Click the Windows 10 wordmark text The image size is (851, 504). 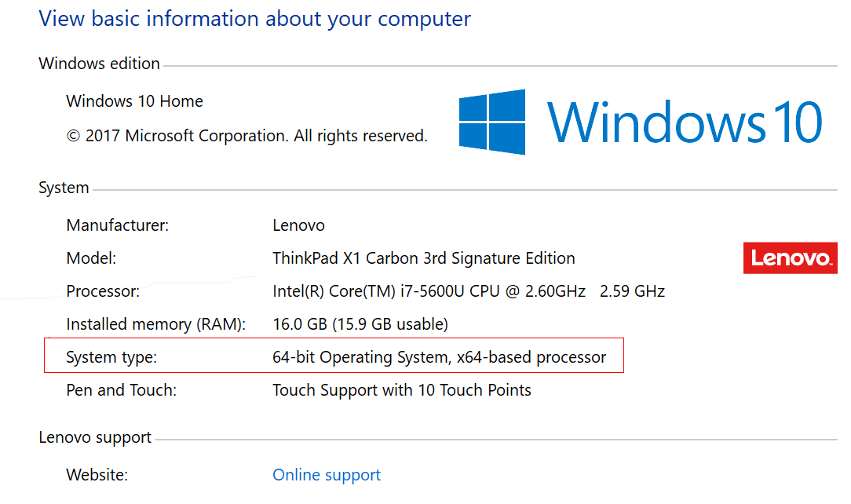685,122
